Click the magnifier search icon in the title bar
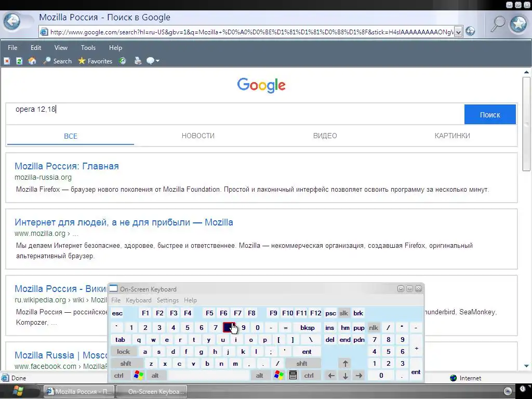The width and height of the screenshot is (532, 399). click(498, 24)
